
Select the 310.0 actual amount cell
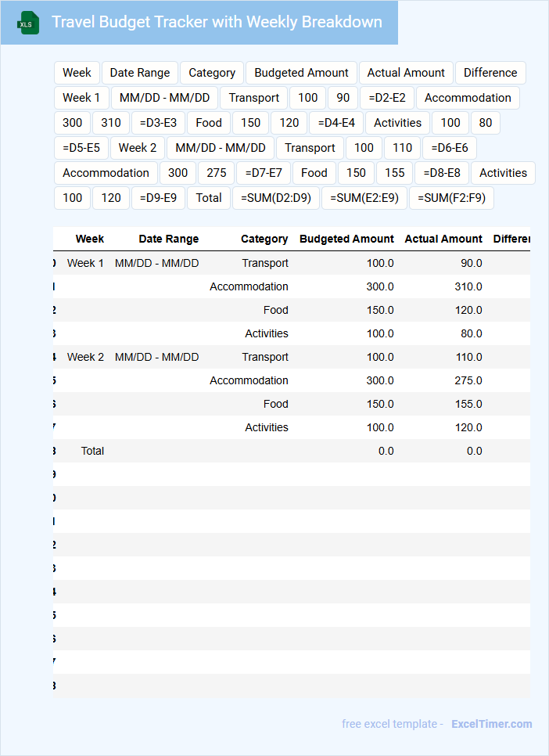coord(468,286)
